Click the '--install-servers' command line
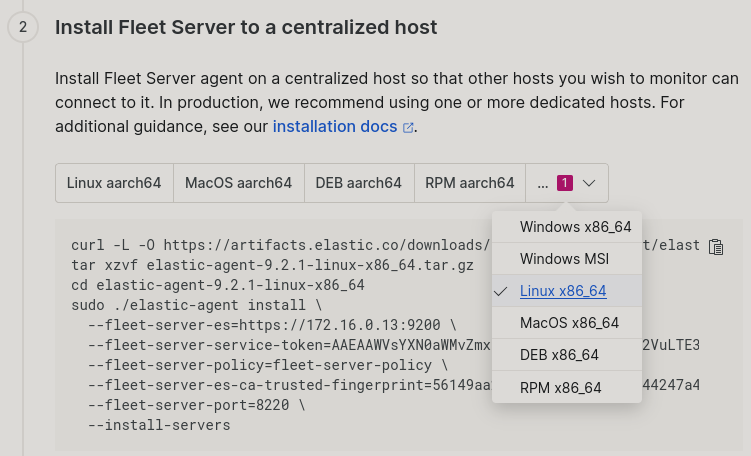 [159, 425]
